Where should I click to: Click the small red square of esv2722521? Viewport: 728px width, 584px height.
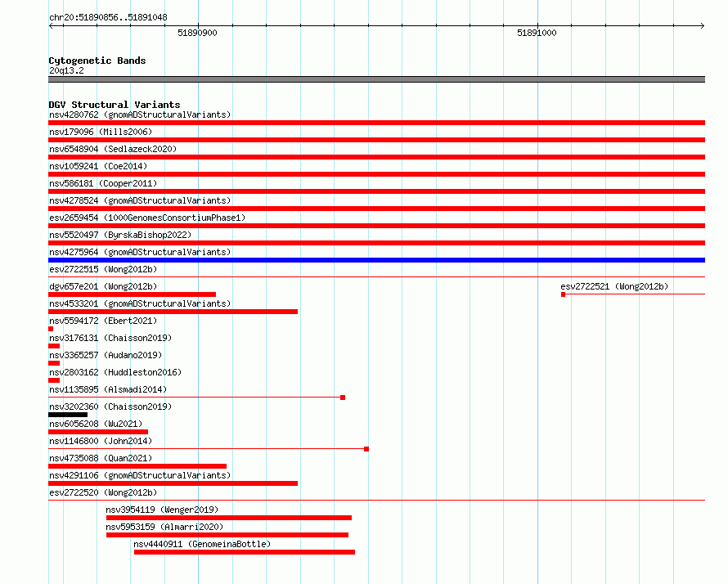(x=564, y=294)
